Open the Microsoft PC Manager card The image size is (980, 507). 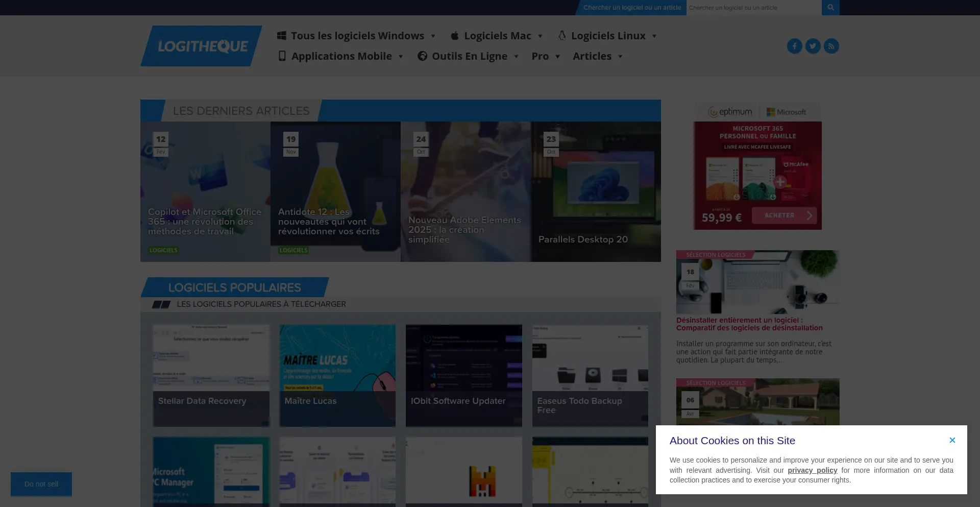(211, 472)
